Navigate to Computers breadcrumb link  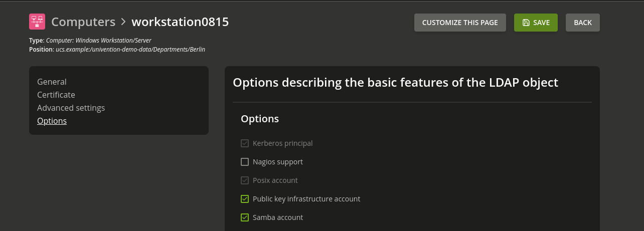(83, 22)
